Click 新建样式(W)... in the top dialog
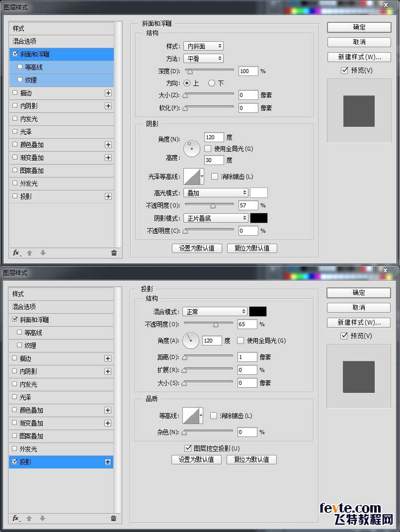Screen dimensions: 400x532 click(359, 57)
